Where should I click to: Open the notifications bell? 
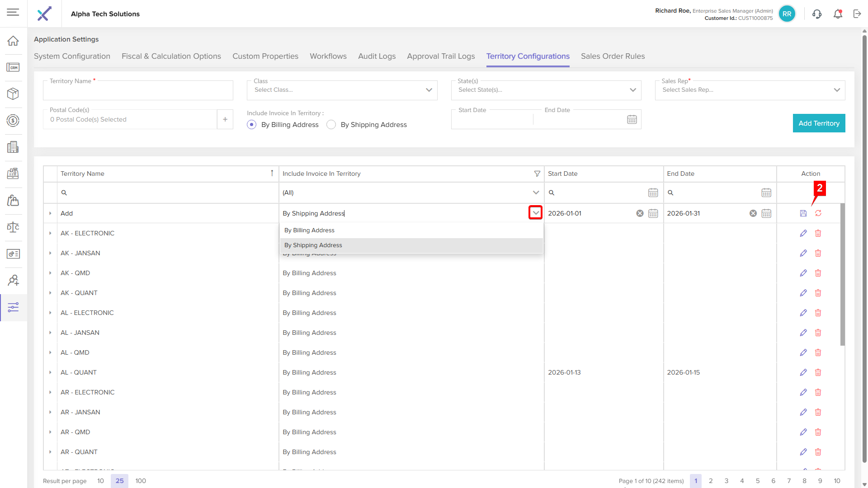point(838,14)
